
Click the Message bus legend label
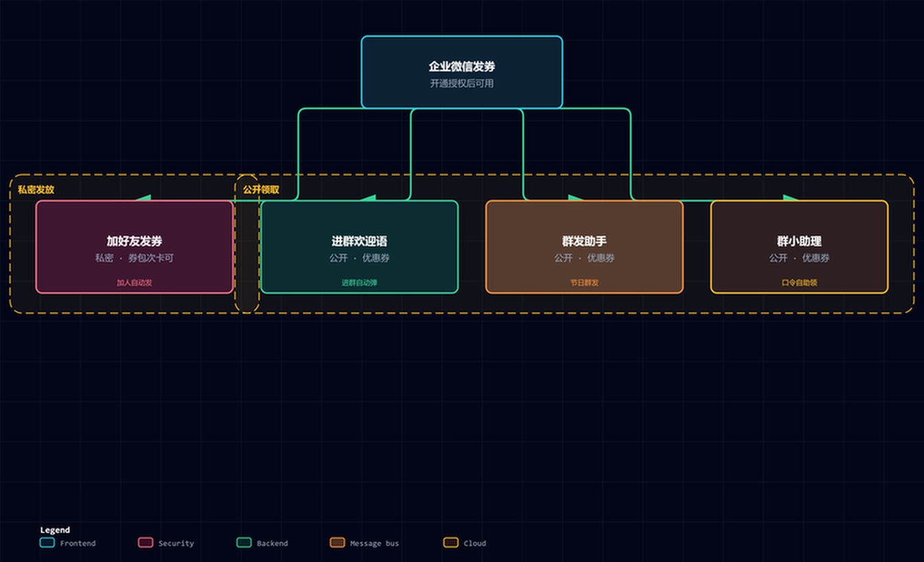coord(374,543)
